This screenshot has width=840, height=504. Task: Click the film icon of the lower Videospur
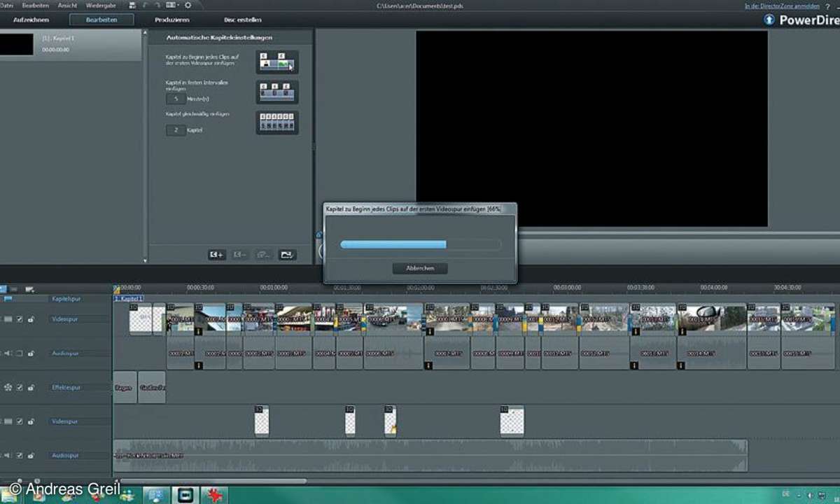click(8, 421)
